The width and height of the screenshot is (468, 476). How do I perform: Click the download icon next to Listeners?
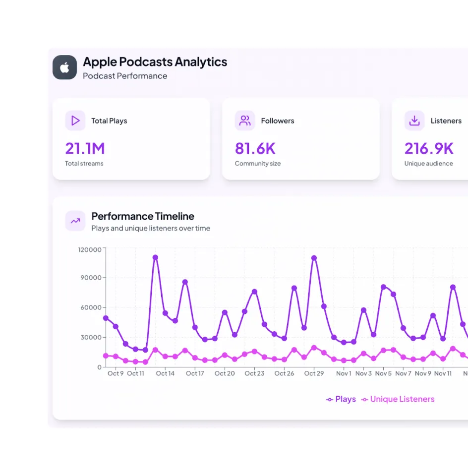coord(414,120)
